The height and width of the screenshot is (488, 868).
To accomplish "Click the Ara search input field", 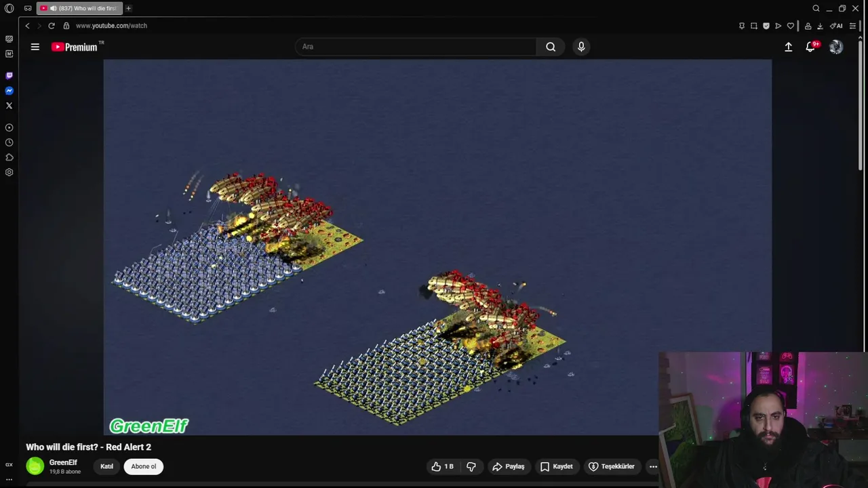I will click(x=416, y=47).
